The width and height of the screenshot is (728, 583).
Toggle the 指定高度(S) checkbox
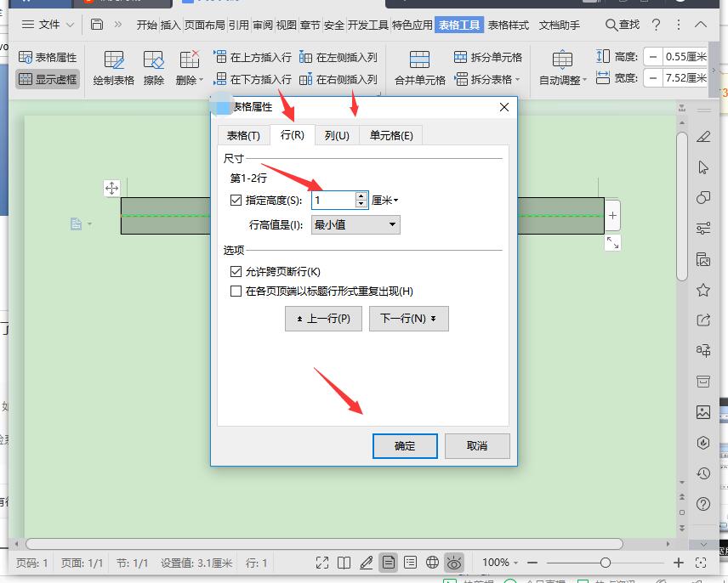click(236, 201)
